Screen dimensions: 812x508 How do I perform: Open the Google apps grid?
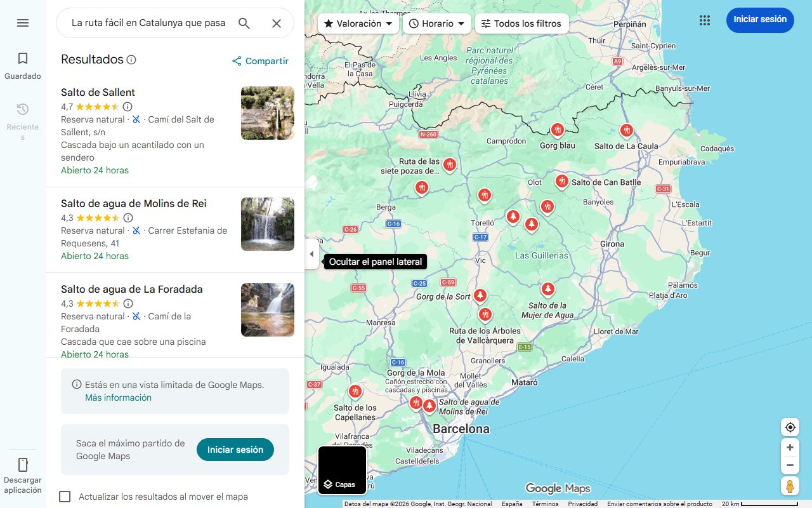(704, 20)
